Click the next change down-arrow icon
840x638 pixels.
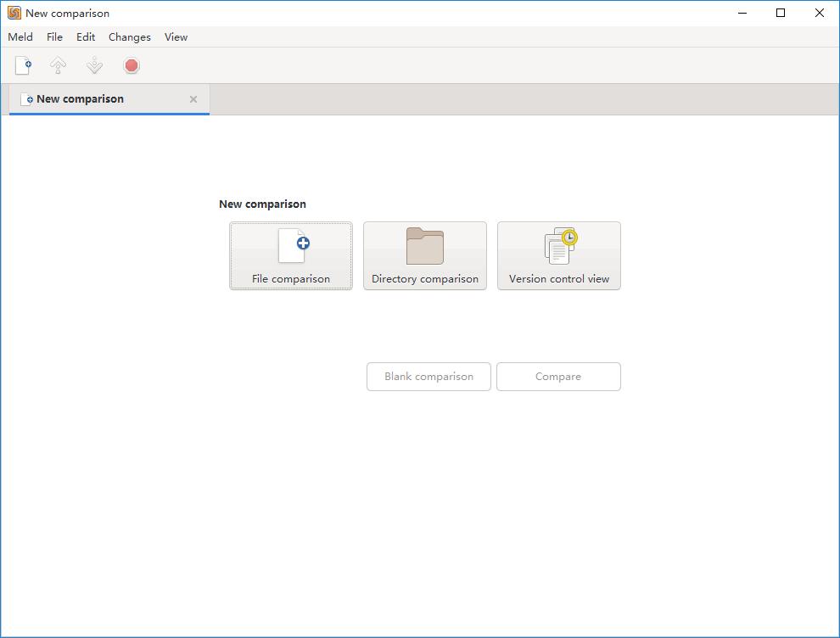(x=94, y=65)
